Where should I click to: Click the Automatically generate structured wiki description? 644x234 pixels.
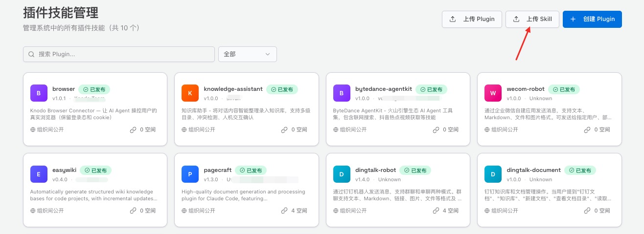click(93, 195)
